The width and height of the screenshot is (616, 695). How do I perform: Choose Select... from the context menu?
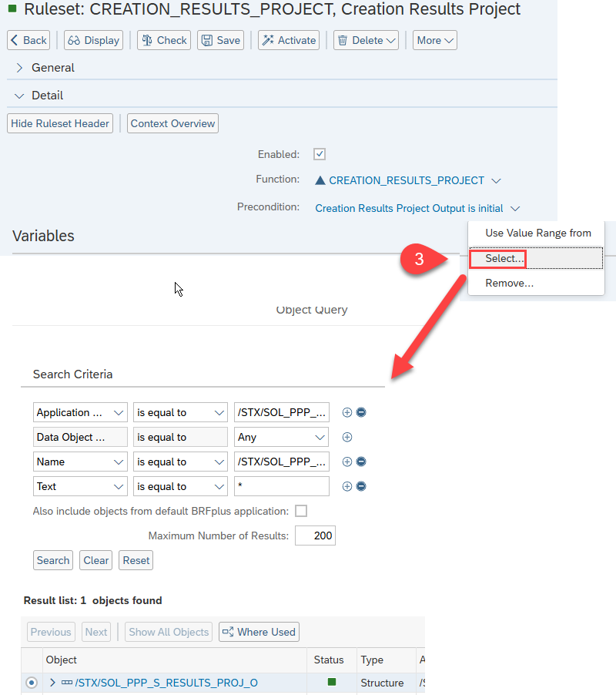click(x=504, y=259)
